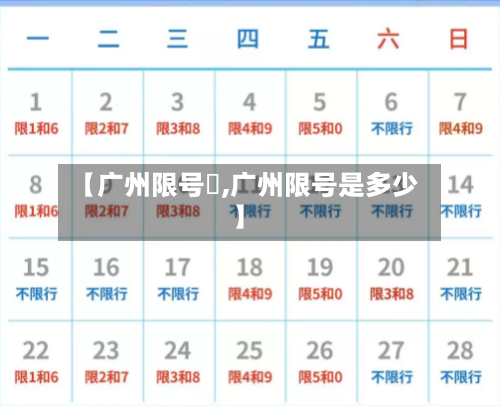This screenshot has height=406, width=500.
Task: Click 不限行 label under date 17
Action: [178, 294]
